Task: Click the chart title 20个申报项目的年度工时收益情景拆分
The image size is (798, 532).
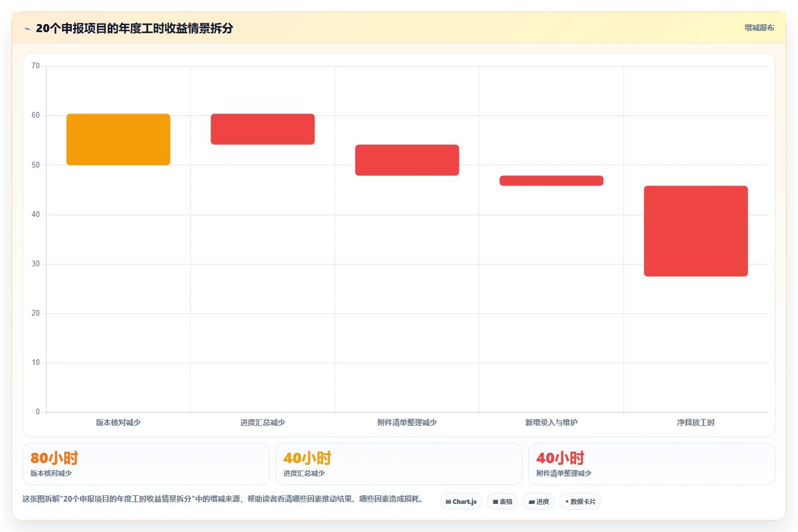Action: pos(134,28)
